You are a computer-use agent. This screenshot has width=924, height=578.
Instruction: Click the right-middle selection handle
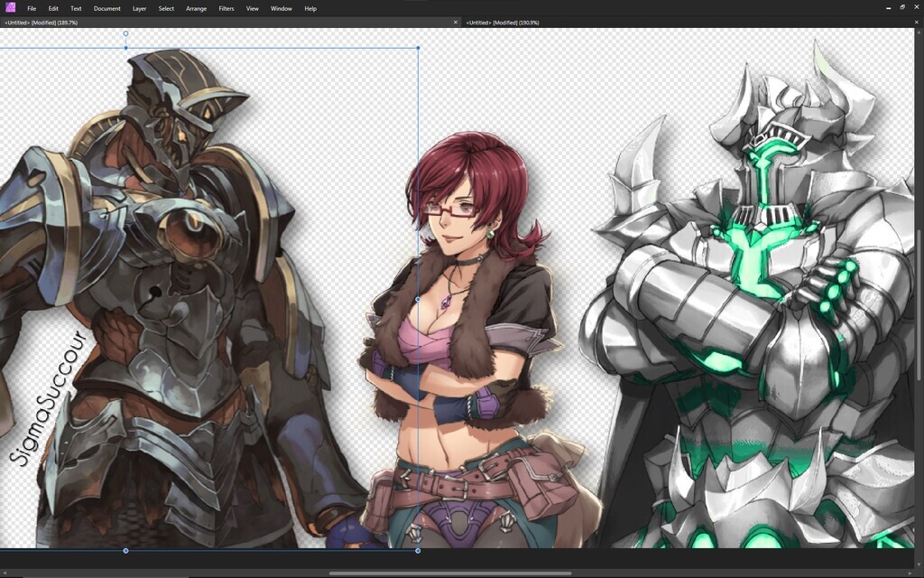coord(418,300)
